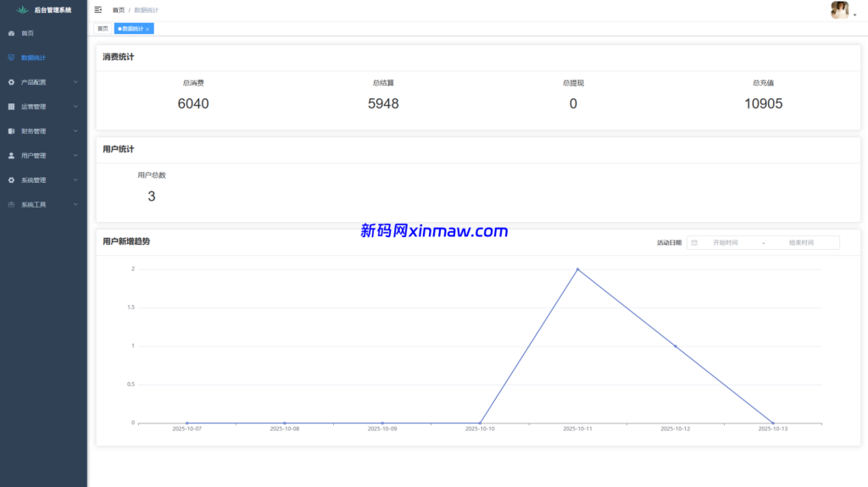Click the 用户新增趋势 chart heading

coord(126,241)
